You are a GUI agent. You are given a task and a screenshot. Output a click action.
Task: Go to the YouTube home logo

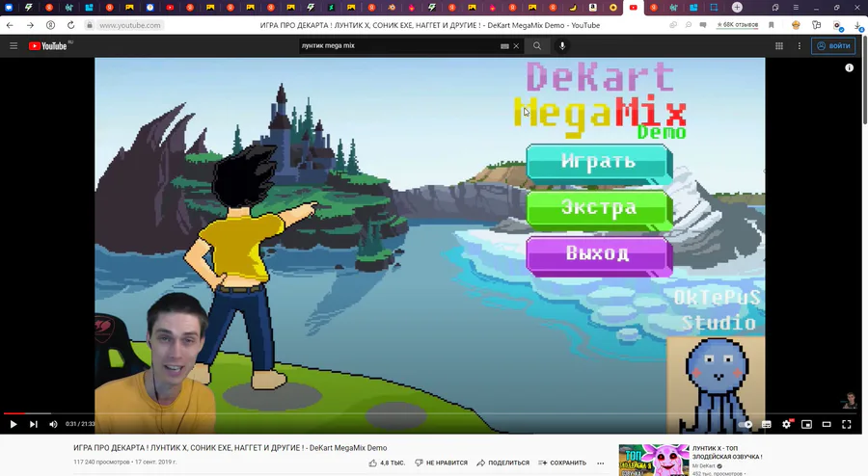[48, 46]
